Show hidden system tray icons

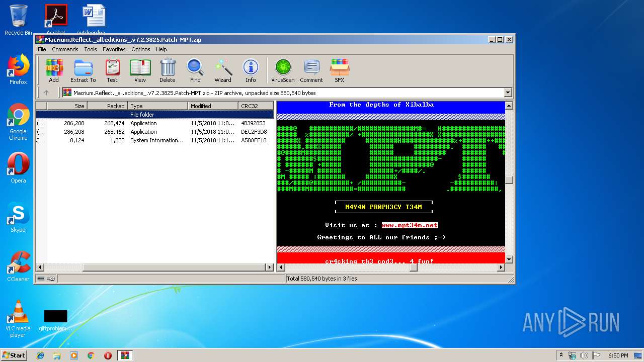point(561,355)
